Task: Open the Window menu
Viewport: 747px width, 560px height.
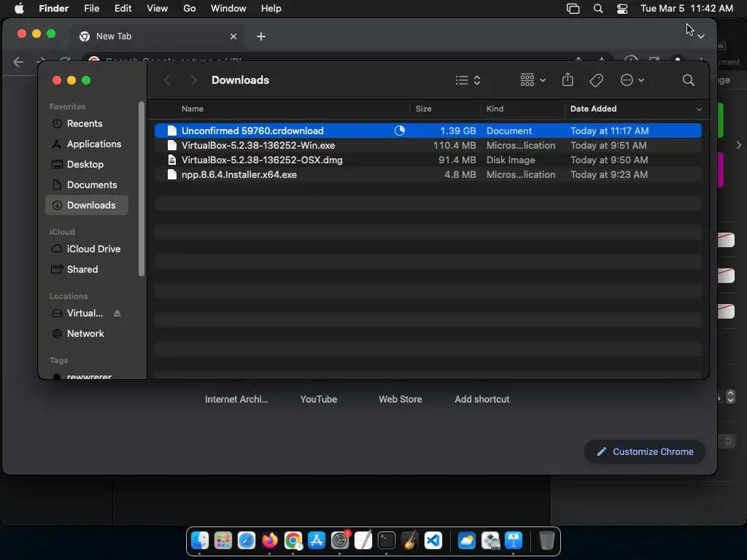Action: (x=228, y=9)
